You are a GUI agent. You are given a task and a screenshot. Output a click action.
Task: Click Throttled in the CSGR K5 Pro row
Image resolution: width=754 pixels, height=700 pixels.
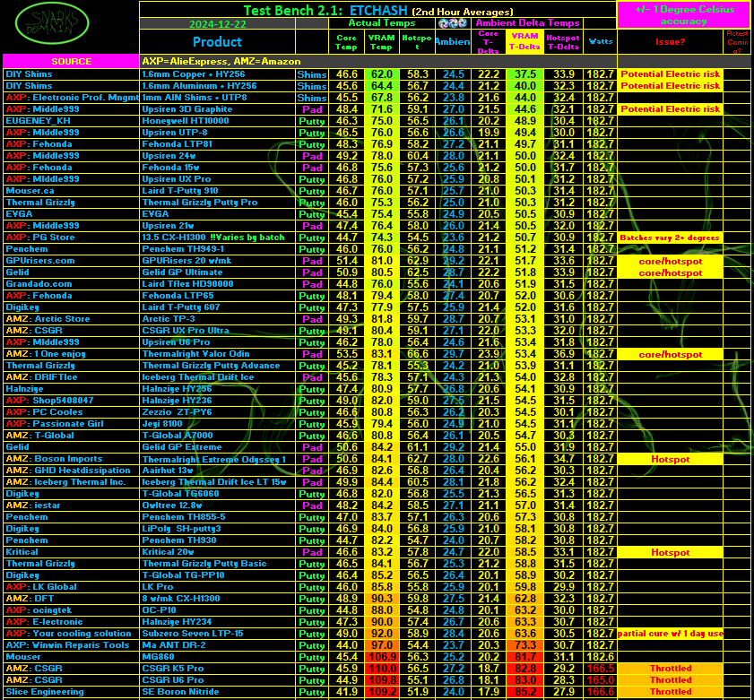pyautogui.click(x=670, y=669)
